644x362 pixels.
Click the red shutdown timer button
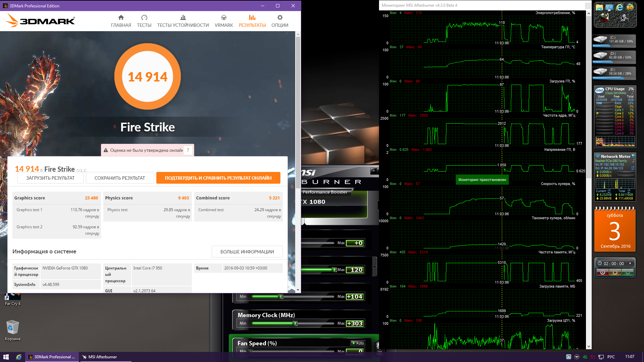point(603,273)
